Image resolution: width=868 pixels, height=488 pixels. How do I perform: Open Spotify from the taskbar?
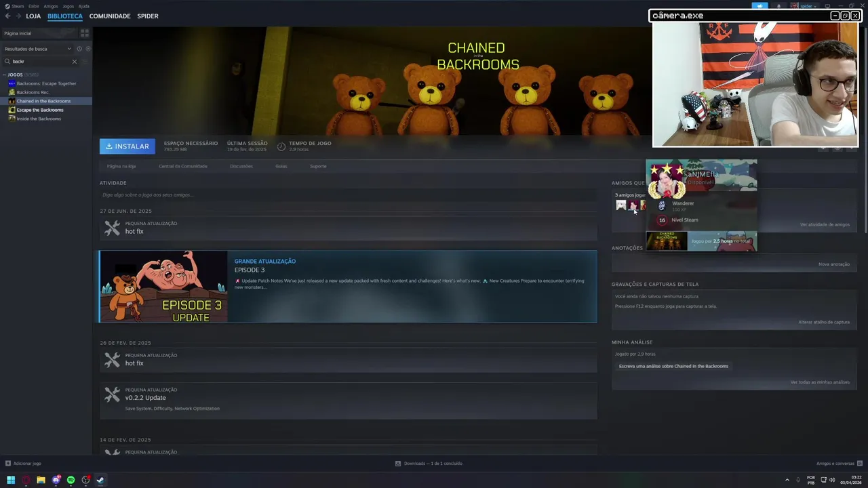(x=71, y=480)
